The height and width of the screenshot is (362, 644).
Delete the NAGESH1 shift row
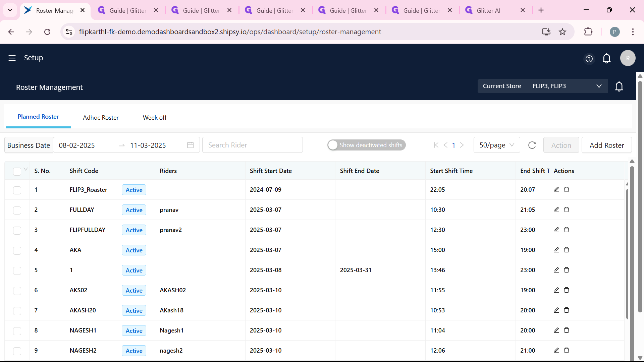567,330
